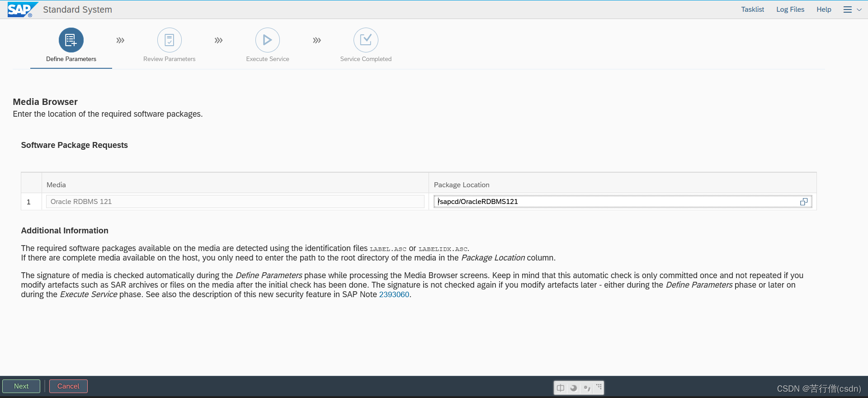Select the Review Parameters step icon

click(170, 40)
